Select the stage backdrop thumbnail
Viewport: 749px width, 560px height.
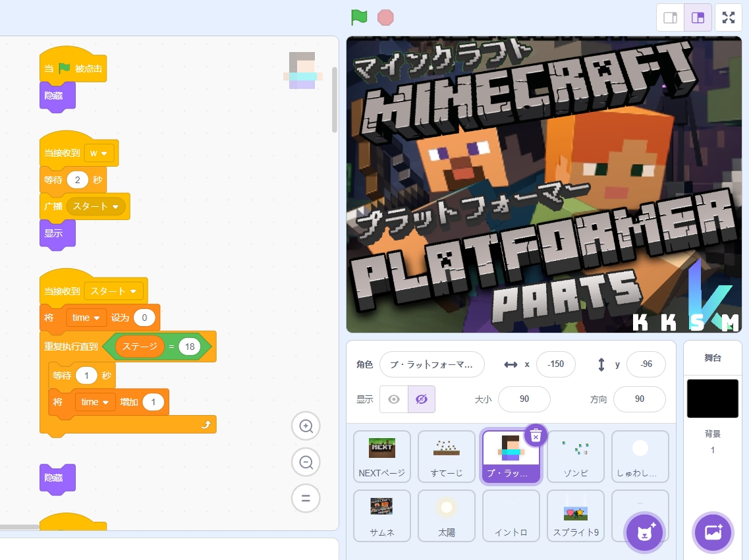tap(712, 398)
